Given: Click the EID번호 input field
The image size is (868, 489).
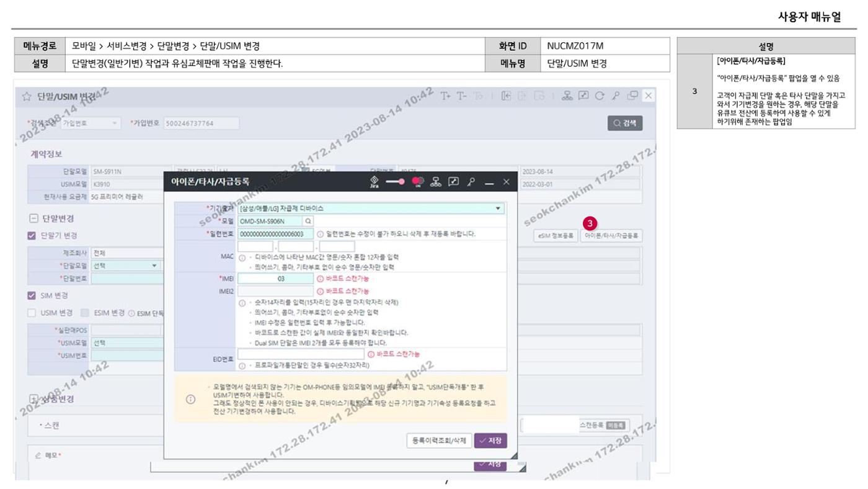Looking at the screenshot, I should click(x=301, y=354).
